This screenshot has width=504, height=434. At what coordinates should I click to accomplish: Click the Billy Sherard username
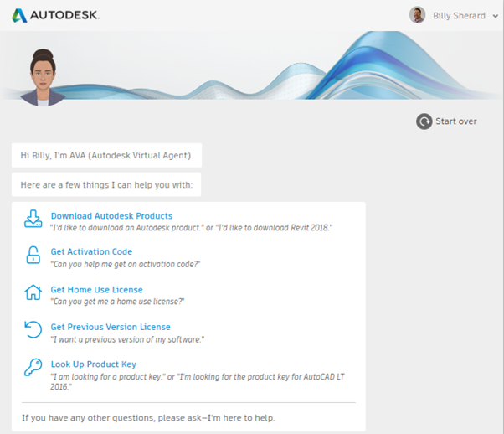pyautogui.click(x=459, y=16)
